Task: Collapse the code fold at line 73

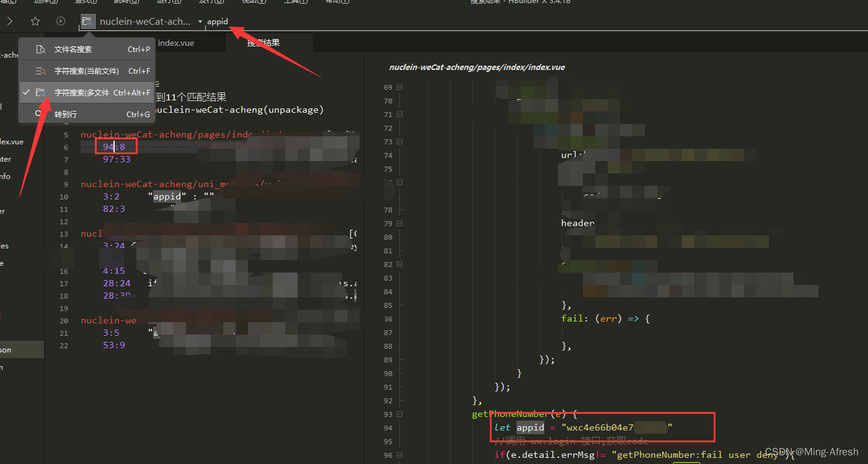Action: [400, 142]
